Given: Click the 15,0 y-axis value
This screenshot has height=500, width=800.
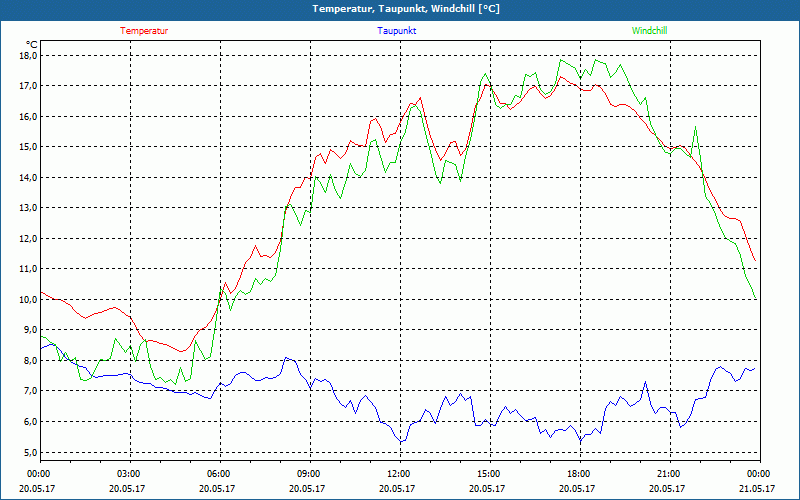Looking at the screenshot, I should 28,147.
